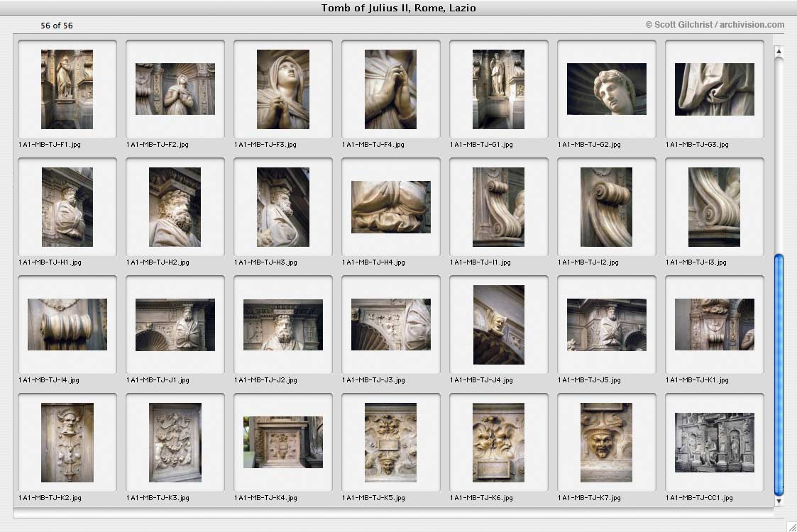797x532 pixels.
Task: Select thumbnail 1A1-MB-TJ-I4.jpg
Action: pos(67,324)
